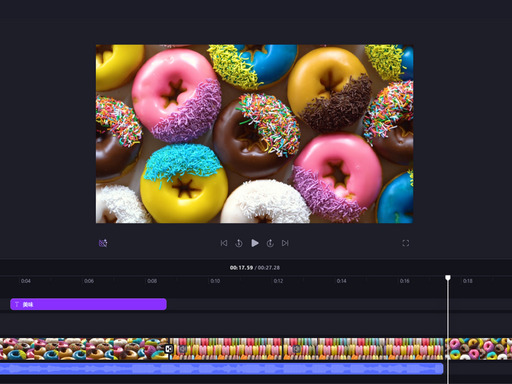Rewind five seconds with the circular back icon
Image resolution: width=512 pixels, height=384 pixels.
click(239, 243)
